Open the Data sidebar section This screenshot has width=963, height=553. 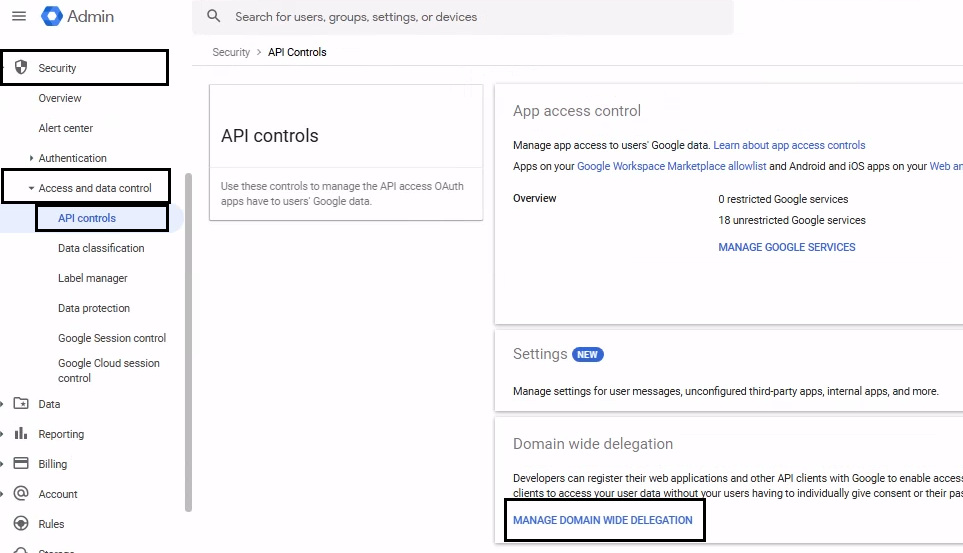click(49, 404)
